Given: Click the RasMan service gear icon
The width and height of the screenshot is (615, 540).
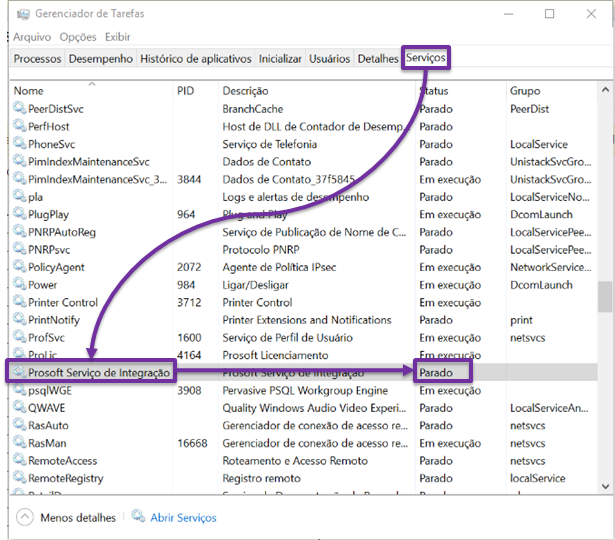Looking at the screenshot, I should pyautogui.click(x=19, y=442).
